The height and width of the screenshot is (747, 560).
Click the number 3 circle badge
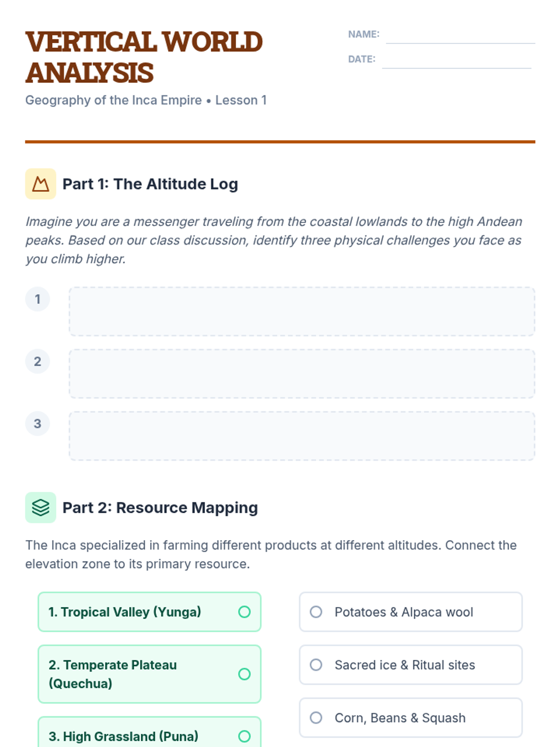pyautogui.click(x=37, y=423)
